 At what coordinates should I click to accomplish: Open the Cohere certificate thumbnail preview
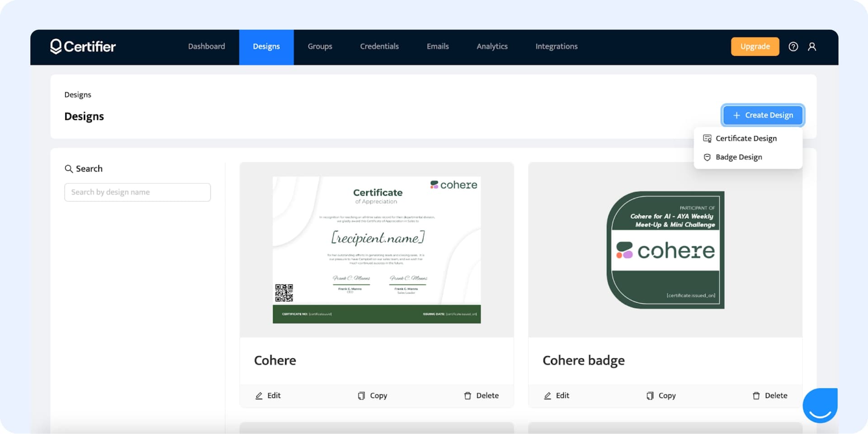coord(377,250)
